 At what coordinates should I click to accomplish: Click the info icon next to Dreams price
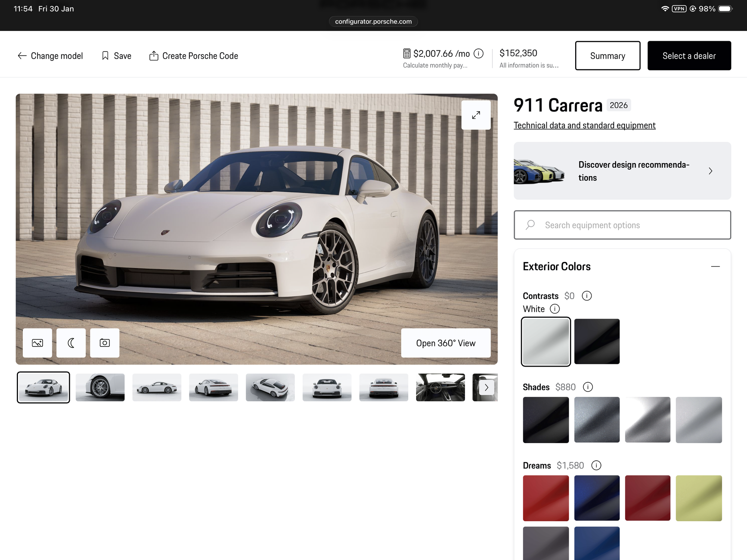tap(596, 465)
